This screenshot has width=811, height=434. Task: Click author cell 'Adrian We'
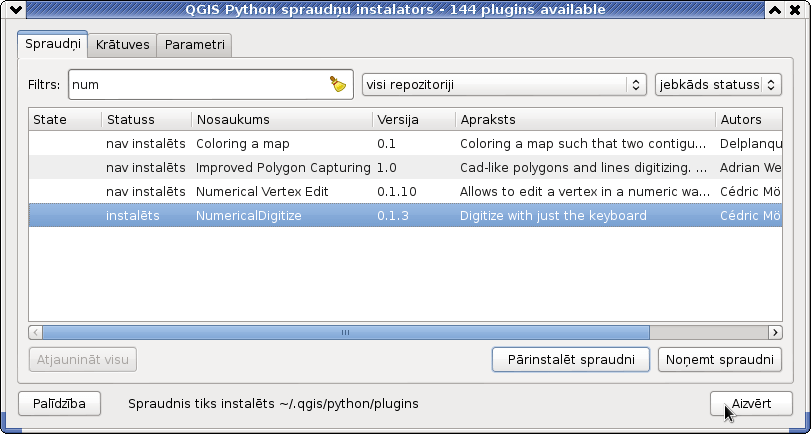750,168
